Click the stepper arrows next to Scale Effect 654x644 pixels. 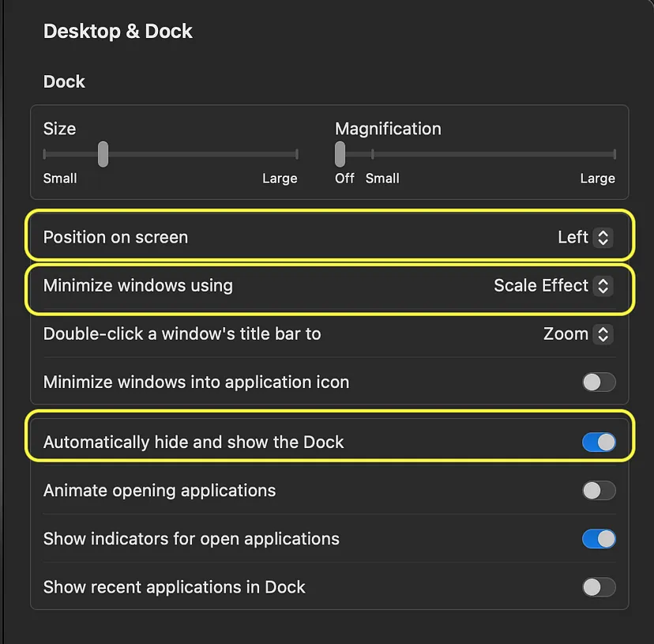point(603,286)
